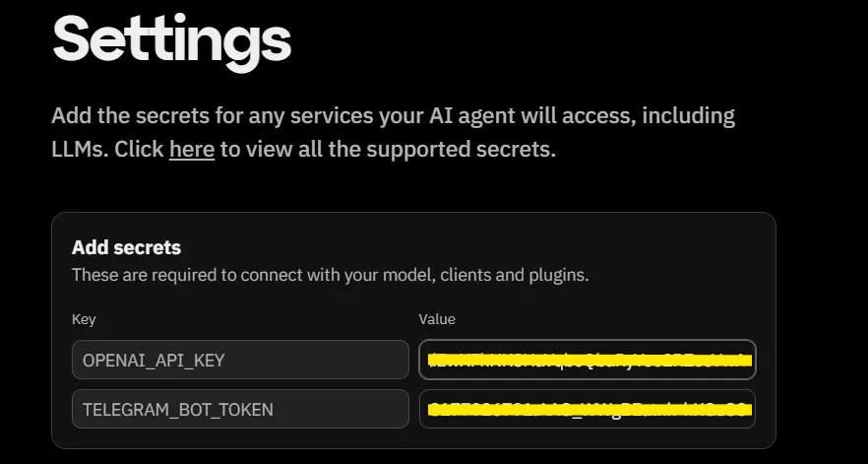Select the TELEGRAM_BOT_TOKEN key field

[x=239, y=409]
